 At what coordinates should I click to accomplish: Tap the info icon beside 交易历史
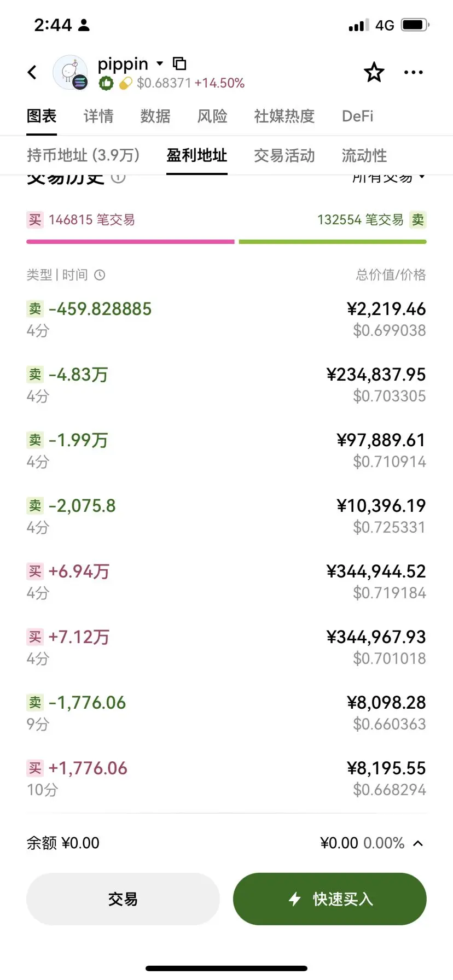(118, 178)
